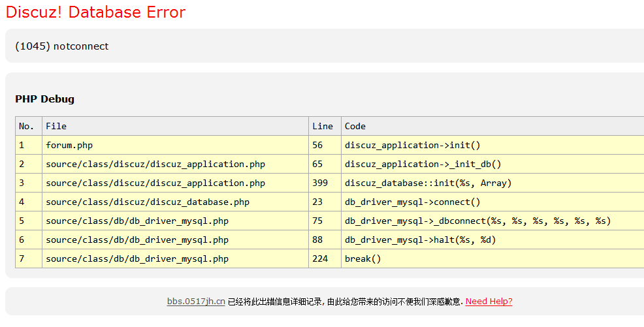Image resolution: width=644 pixels, height=327 pixels.
Task: Select the discuz_database::init(%s, Array) code
Action: (x=428, y=183)
